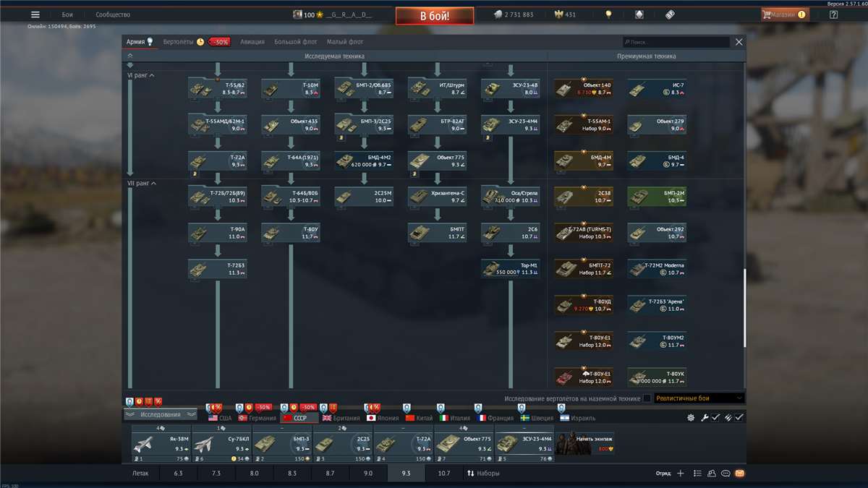Invite a squad member with plus icon
Screen dimensions: 868x488
tap(680, 474)
